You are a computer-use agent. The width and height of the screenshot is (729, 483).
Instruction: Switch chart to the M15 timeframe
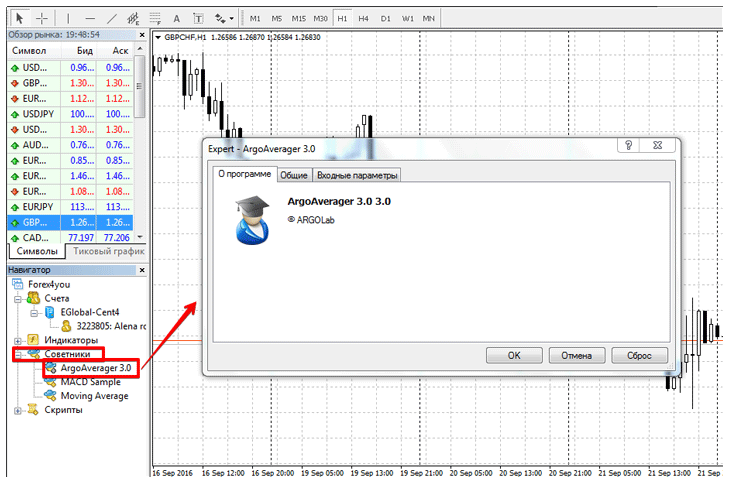(299, 18)
